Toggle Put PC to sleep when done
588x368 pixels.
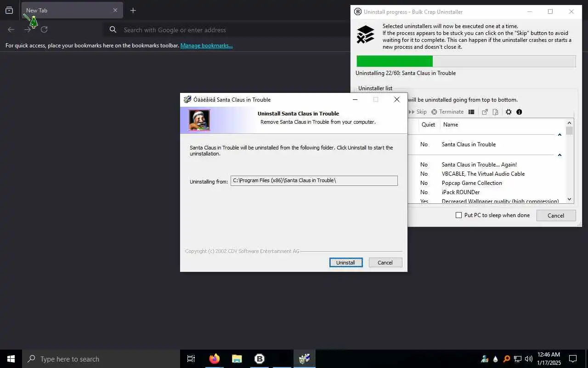point(458,215)
